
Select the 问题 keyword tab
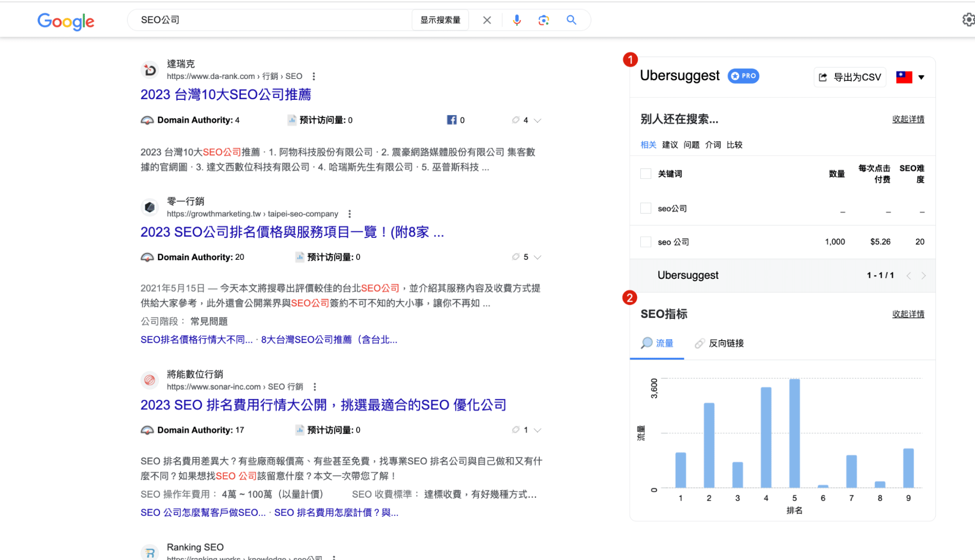(x=691, y=145)
